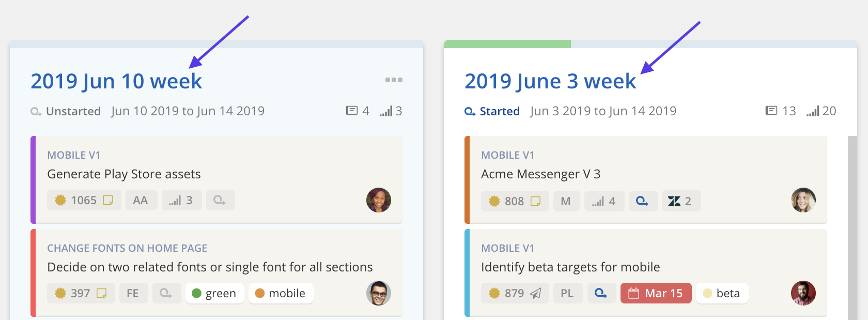The image size is (868, 320).
Task: Click the story count icon showing 4
Action: (x=352, y=111)
